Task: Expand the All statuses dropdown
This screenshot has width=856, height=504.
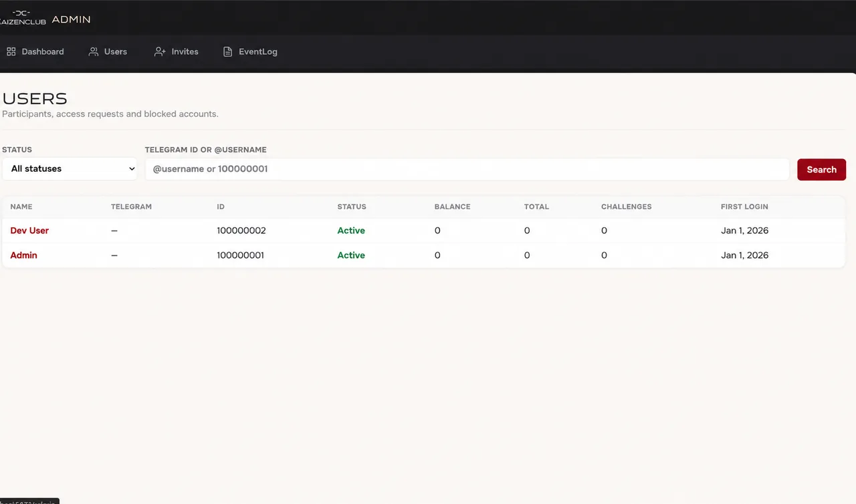Action: click(70, 169)
